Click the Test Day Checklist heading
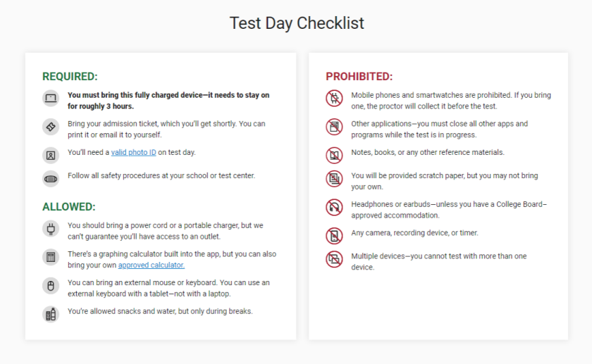592x364 pixels. point(297,23)
